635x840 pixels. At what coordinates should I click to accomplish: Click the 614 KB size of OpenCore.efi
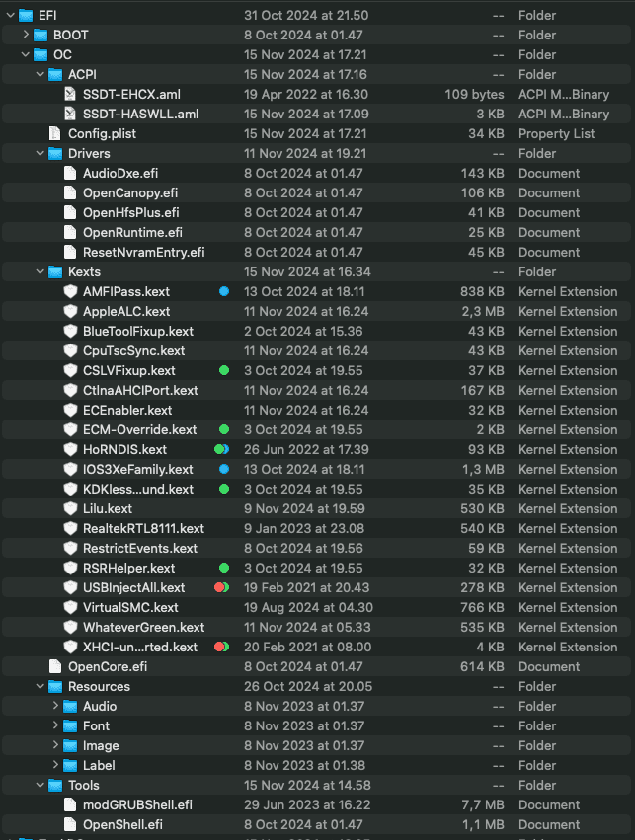(482, 666)
